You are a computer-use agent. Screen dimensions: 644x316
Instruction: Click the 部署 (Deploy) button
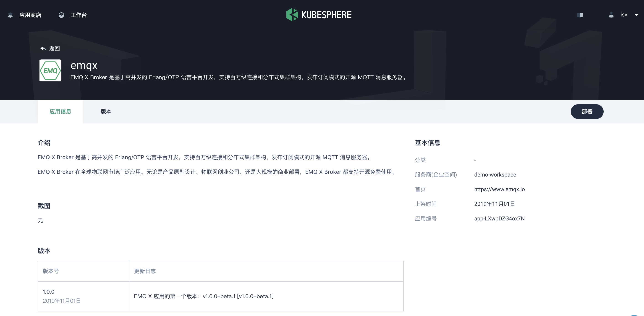[587, 112]
